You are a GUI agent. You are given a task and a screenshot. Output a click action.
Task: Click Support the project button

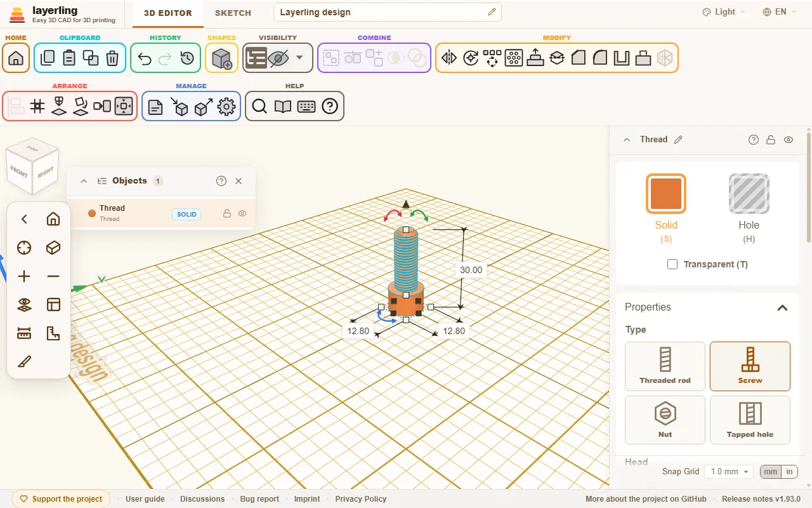click(x=61, y=498)
